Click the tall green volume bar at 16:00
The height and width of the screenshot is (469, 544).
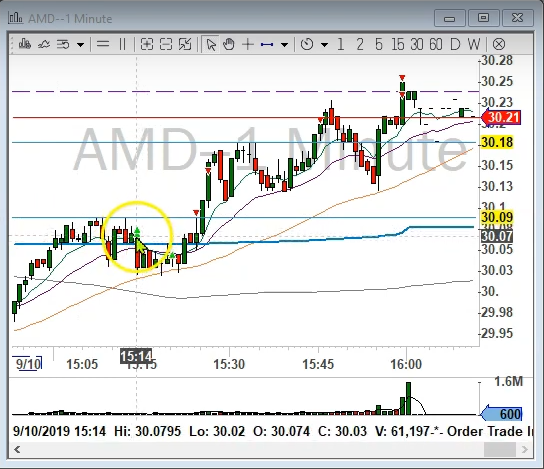pyautogui.click(x=408, y=398)
